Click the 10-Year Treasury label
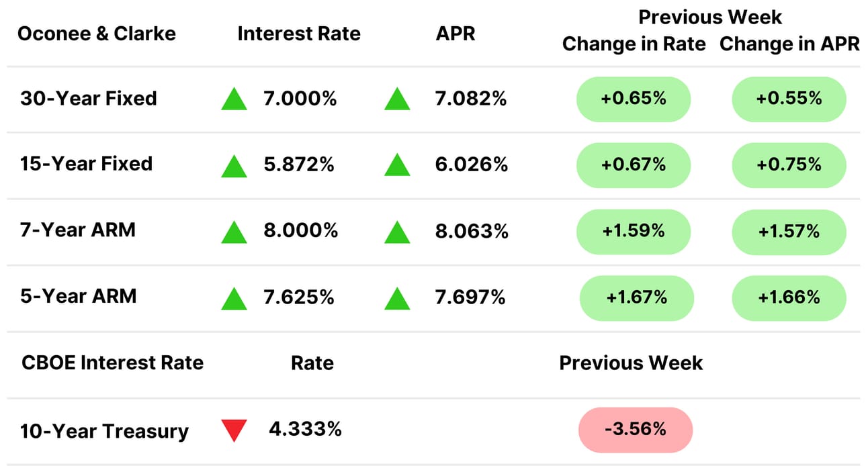This screenshot has width=868, height=466. pos(104,431)
